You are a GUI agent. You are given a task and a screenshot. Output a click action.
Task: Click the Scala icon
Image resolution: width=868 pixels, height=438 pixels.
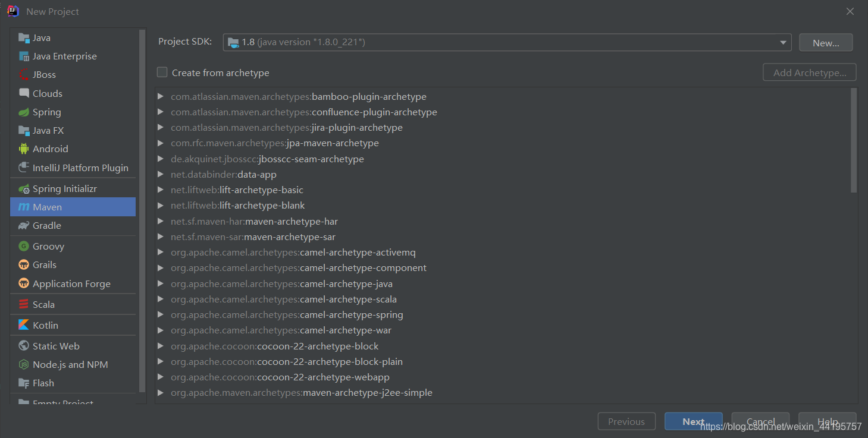point(24,304)
